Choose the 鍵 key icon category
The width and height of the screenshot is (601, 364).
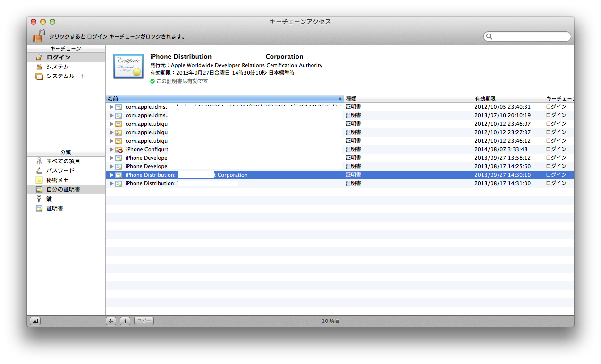tap(39, 199)
